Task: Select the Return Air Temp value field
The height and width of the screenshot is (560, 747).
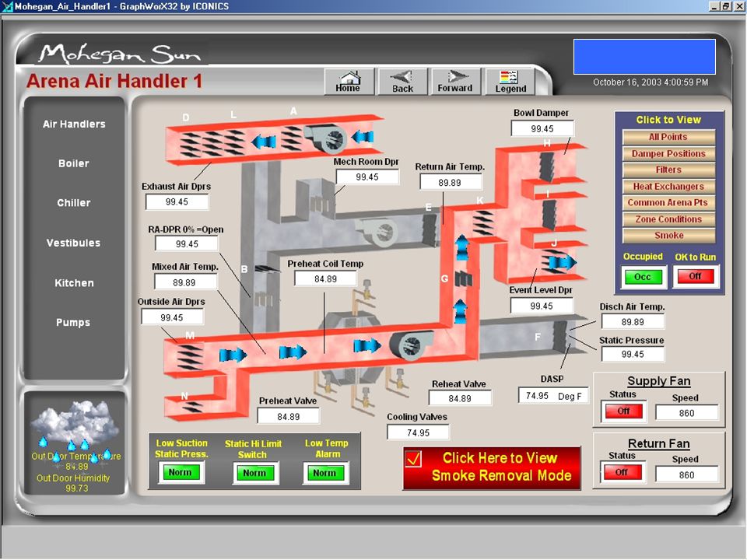Action: coord(451,182)
